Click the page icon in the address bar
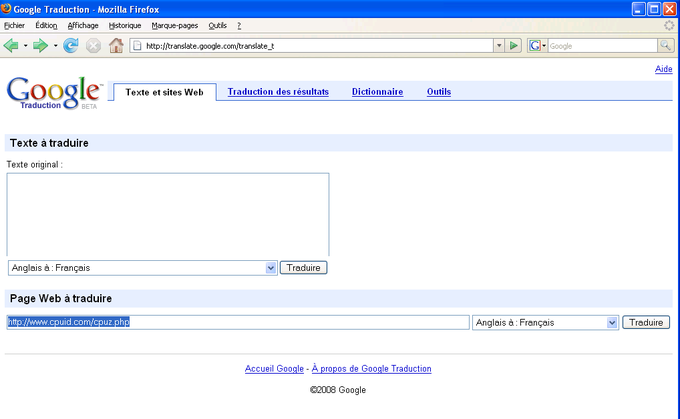Image resolution: width=680 pixels, height=419 pixels. pyautogui.click(x=137, y=46)
